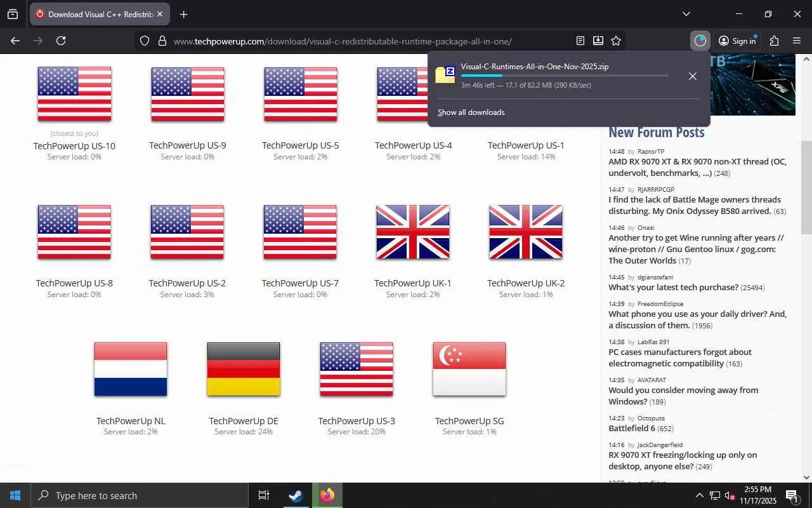The image size is (812, 508).
Task: Open the Battlefield 6 forum thread
Action: point(632,428)
